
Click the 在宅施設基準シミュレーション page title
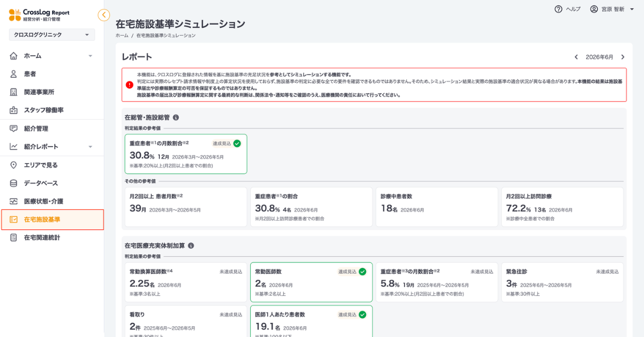pyautogui.click(x=180, y=24)
